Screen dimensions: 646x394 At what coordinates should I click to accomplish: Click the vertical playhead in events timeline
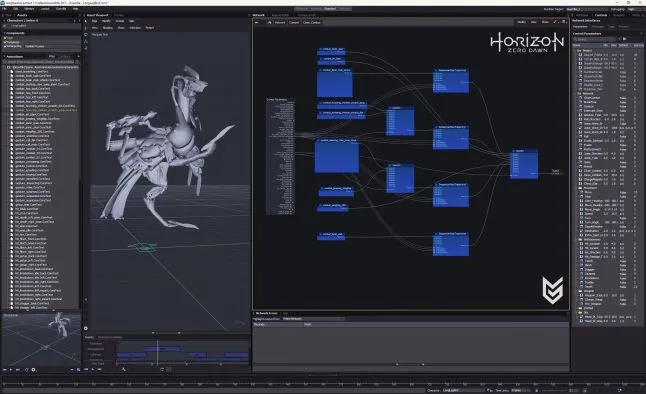pos(157,352)
